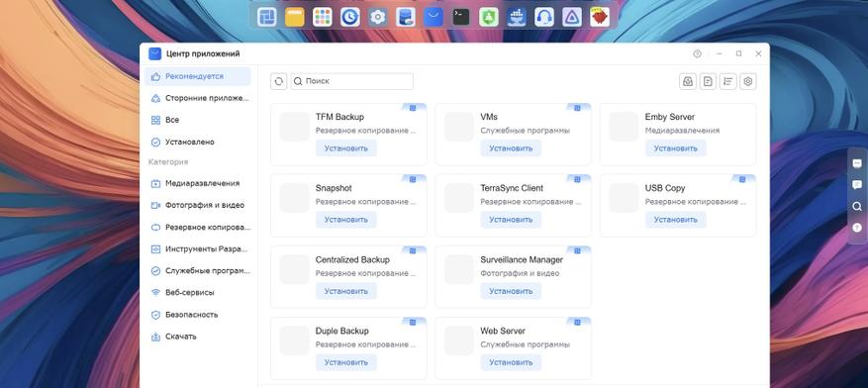Click the blue shopping bag App Center dock icon
Viewport: 868px width, 388px height.
(433, 17)
